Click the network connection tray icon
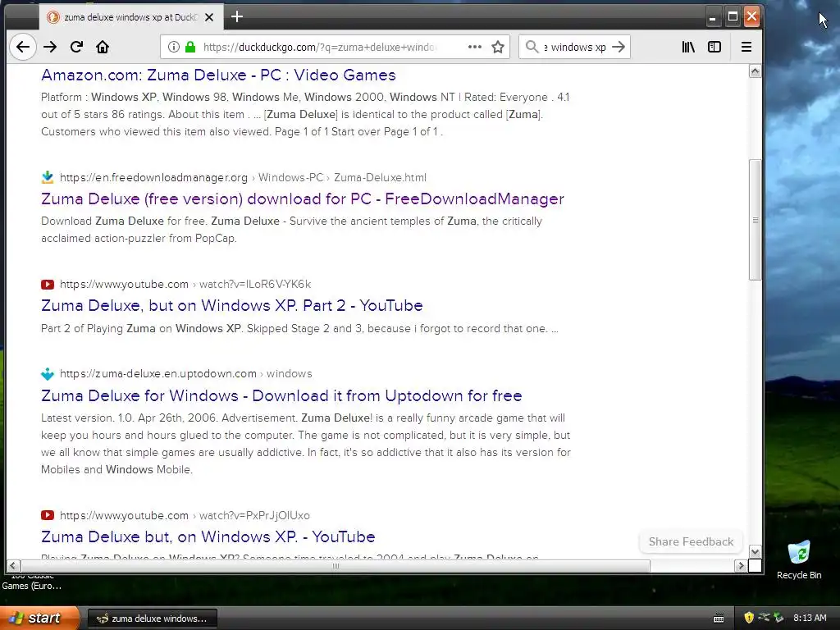 tap(764, 618)
